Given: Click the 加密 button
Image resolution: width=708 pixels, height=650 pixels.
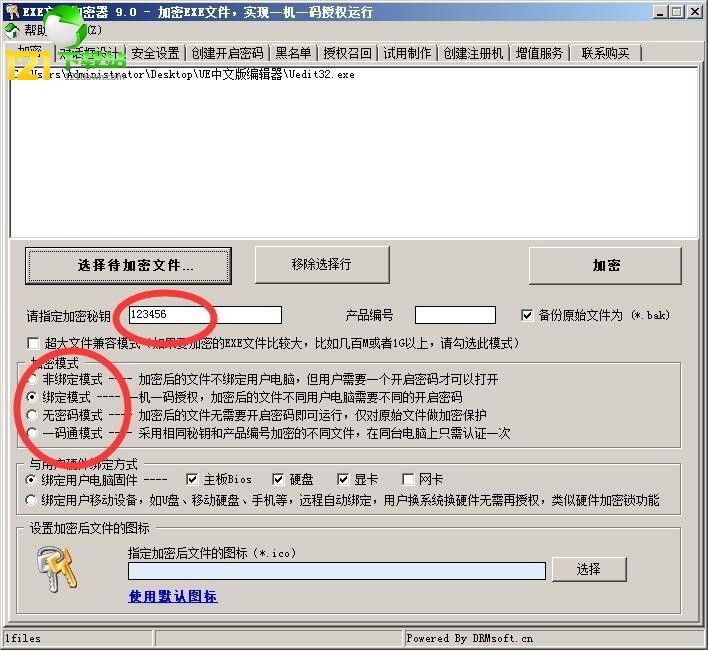Looking at the screenshot, I should [x=606, y=265].
